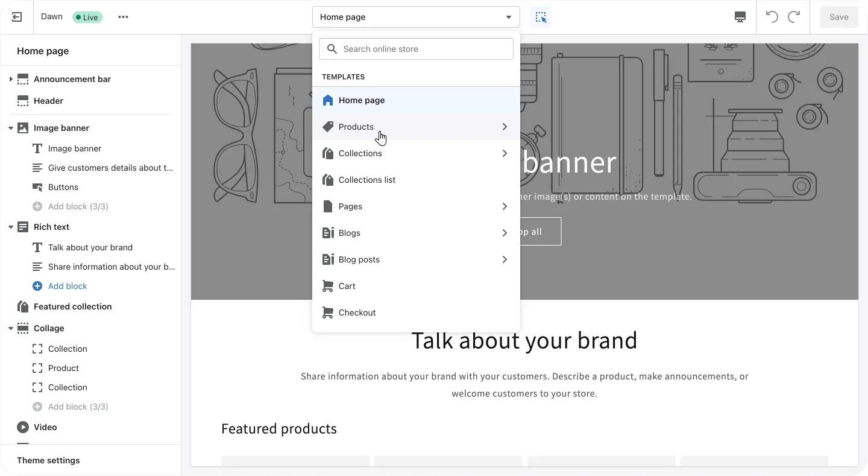Viewport: 868px width, 476px height.
Task: Exit the theme editor via back arrow
Action: [16, 17]
